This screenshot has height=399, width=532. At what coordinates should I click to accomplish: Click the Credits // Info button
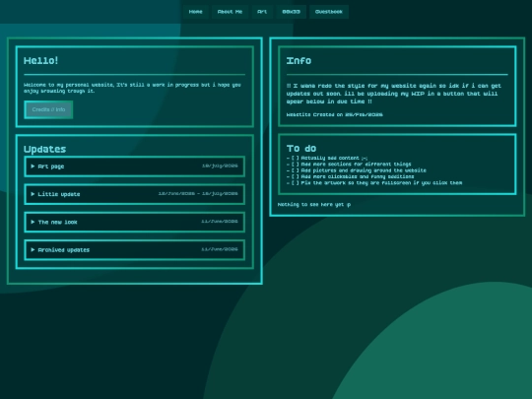tap(48, 109)
